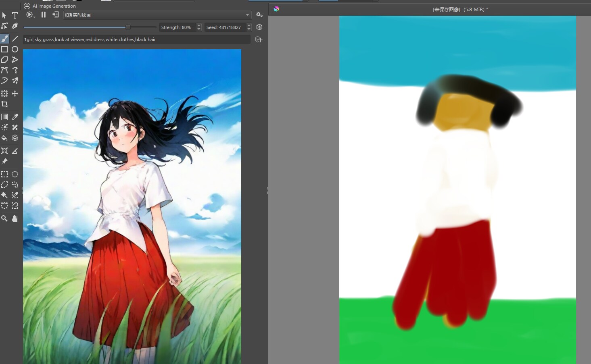
Task: Select the Text tool
Action: (x=15, y=15)
